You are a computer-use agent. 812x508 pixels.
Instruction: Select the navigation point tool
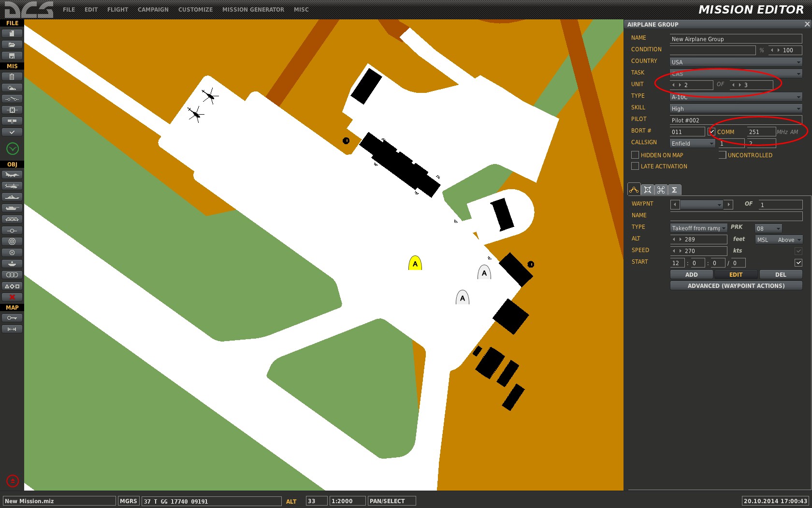point(12,230)
